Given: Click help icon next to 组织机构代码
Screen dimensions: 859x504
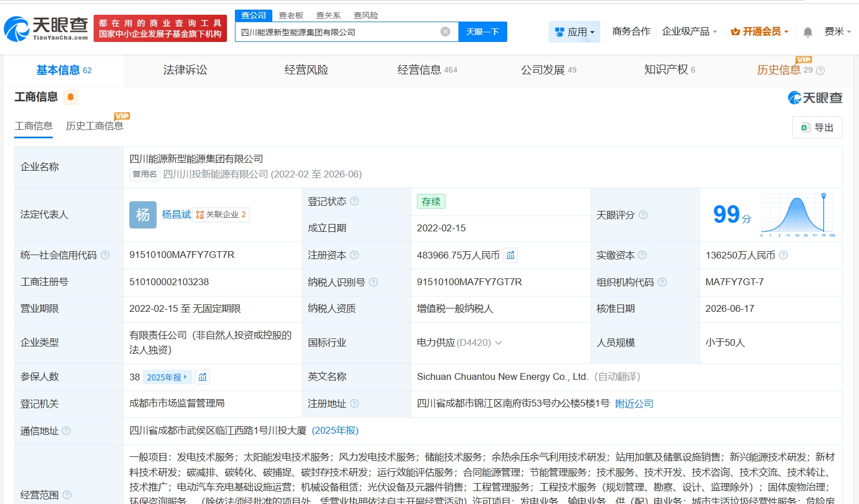Looking at the screenshot, I should tap(662, 282).
